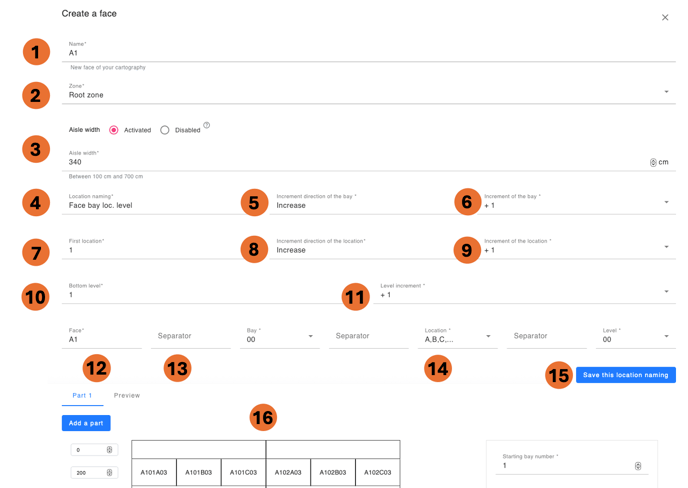
Task: Select the Disabled aisle width option
Action: point(165,130)
